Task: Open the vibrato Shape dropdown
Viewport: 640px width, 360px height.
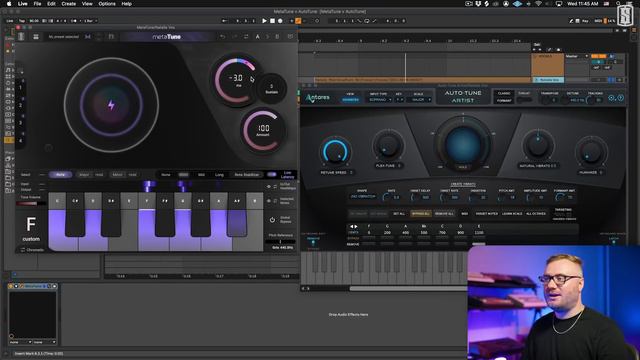Action: [x=362, y=197]
